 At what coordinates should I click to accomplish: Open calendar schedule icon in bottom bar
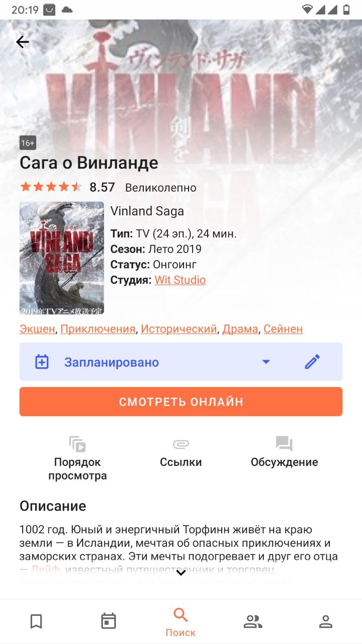(x=109, y=621)
